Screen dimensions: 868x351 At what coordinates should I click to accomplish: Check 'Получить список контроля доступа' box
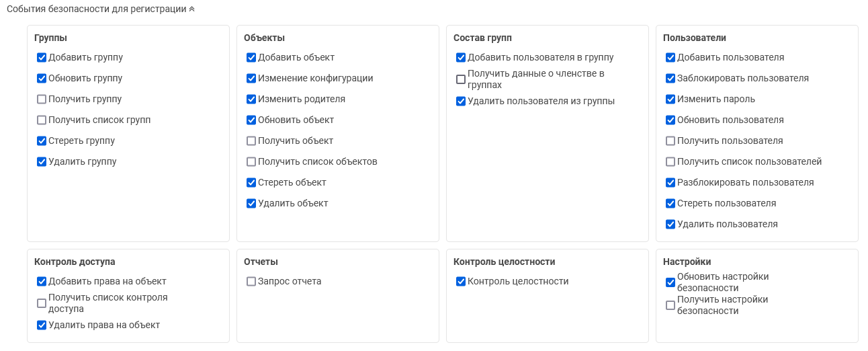pyautogui.click(x=42, y=303)
